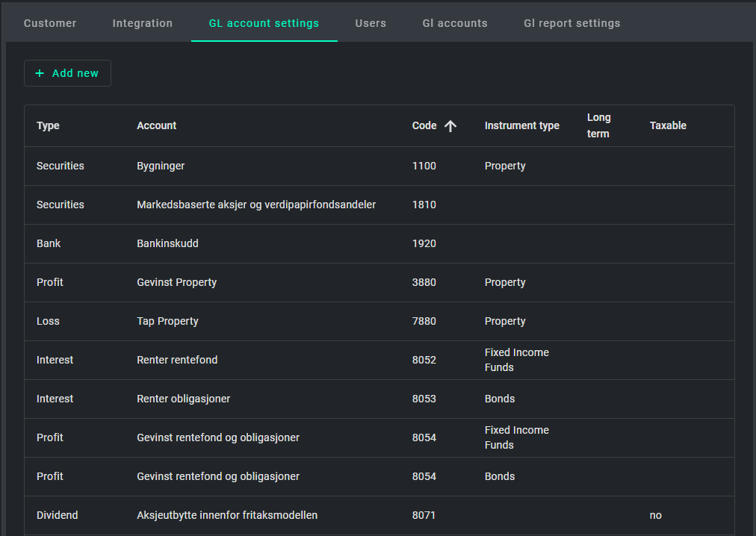
Task: Select the Aksjeutbytte innenfor fritaksmodellen row
Action: coord(227,515)
